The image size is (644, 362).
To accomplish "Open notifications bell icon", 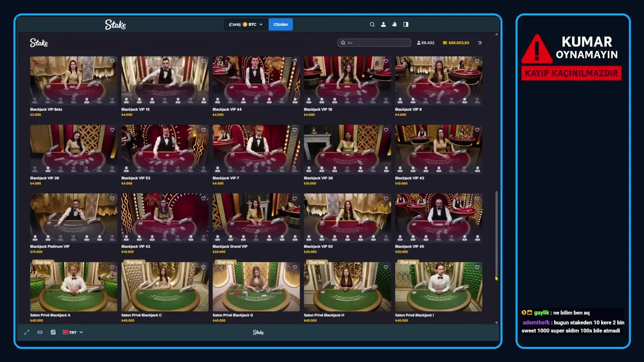I will 394,24.
